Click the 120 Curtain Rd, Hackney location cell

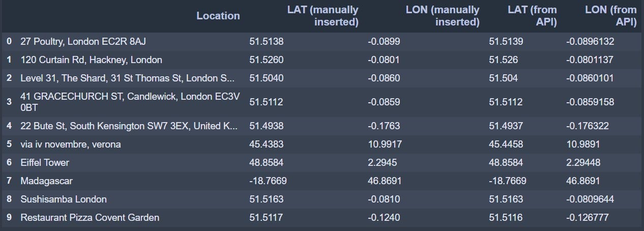[92, 60]
